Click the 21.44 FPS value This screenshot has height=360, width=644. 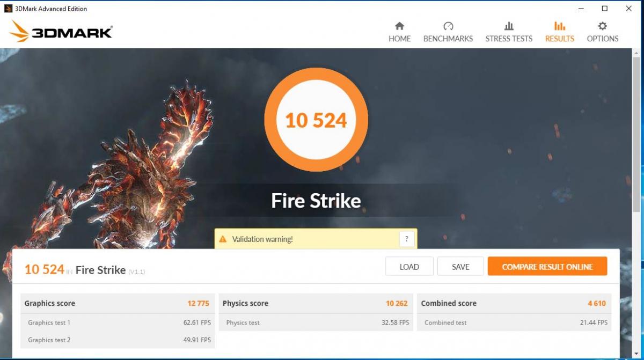pos(594,322)
